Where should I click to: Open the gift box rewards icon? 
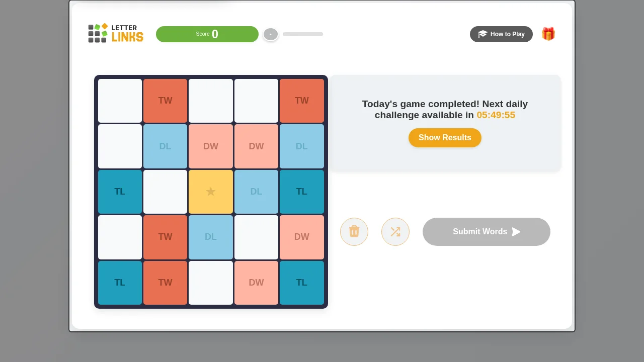(548, 34)
